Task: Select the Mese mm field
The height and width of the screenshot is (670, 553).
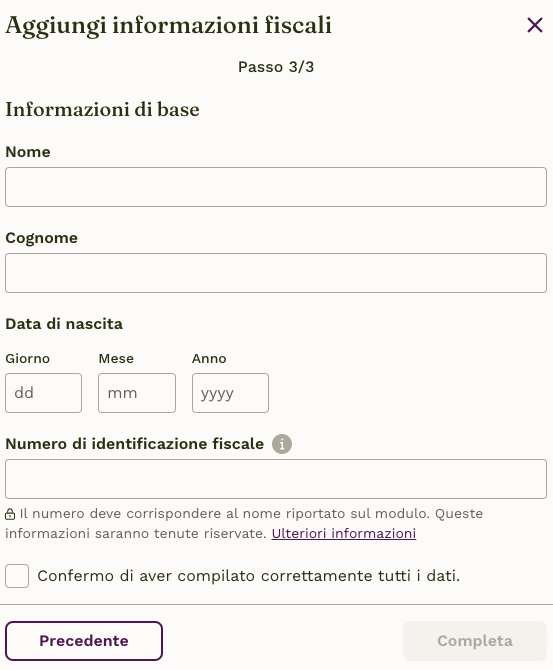Action: coord(137,393)
